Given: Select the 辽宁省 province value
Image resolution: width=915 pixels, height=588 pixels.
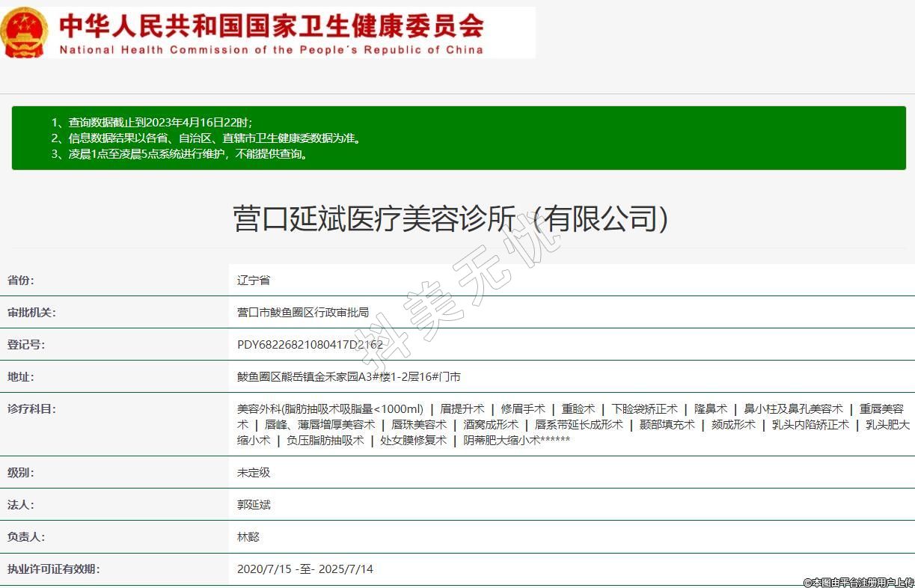Looking at the screenshot, I should coord(254,281).
